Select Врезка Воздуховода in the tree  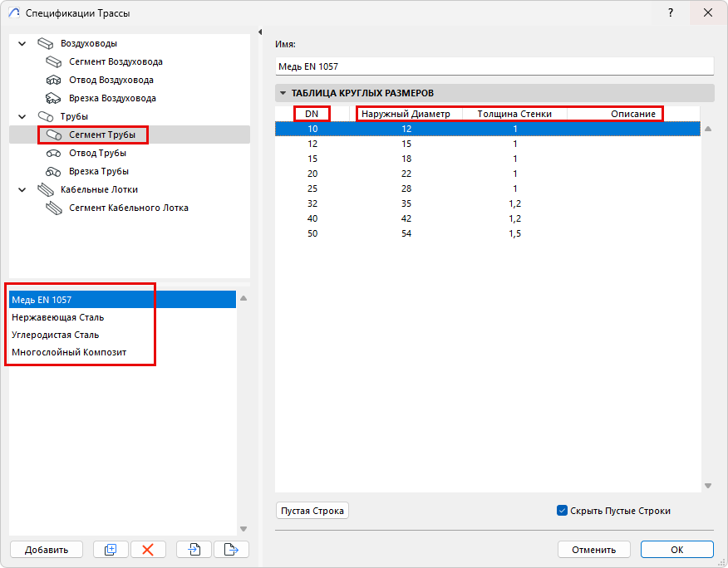click(112, 98)
